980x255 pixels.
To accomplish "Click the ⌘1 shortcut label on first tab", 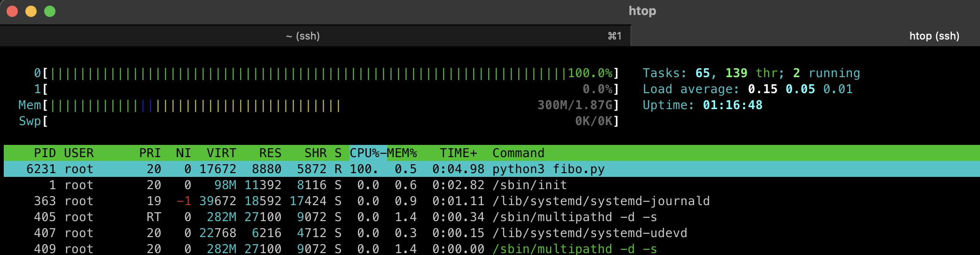I will [x=614, y=36].
